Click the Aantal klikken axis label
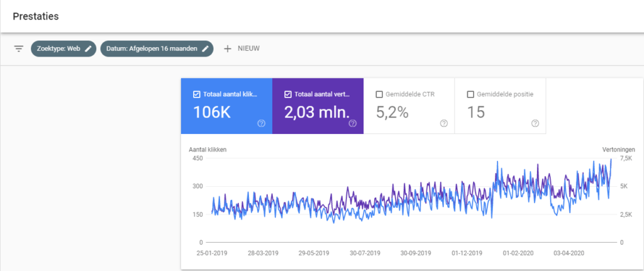 [x=208, y=150]
